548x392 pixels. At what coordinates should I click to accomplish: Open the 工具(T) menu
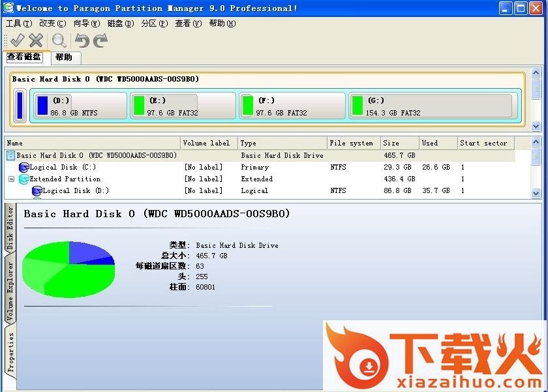coord(19,23)
